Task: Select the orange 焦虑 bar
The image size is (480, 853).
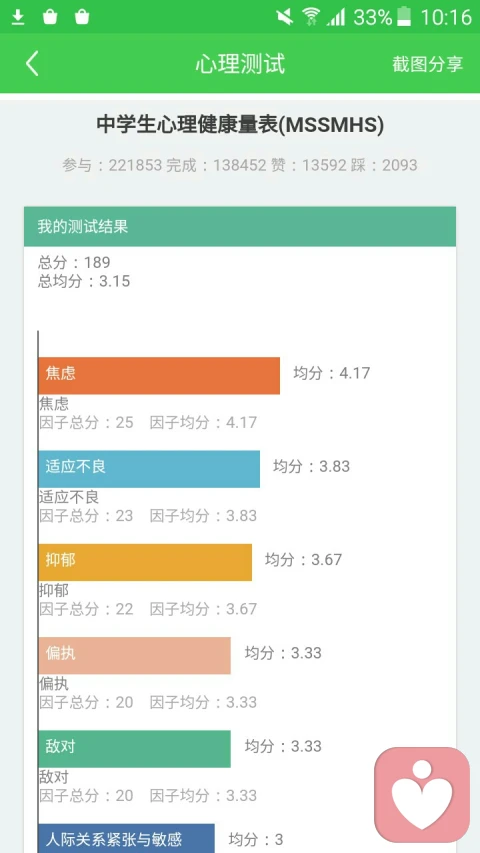Action: (159, 375)
